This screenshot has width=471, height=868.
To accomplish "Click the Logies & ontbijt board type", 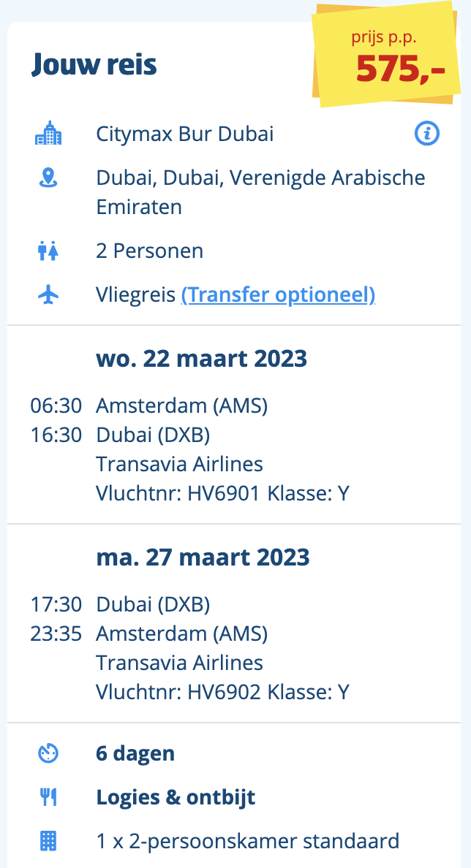I will pos(176,798).
